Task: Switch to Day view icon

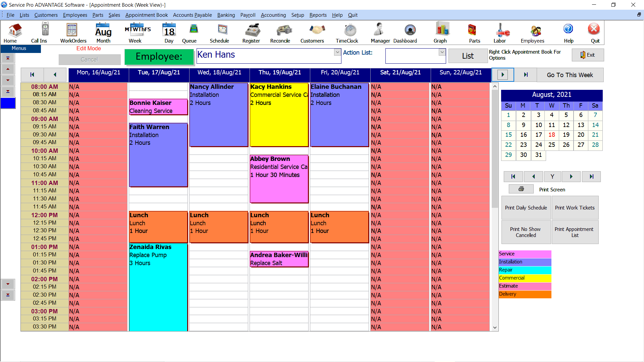Action: pyautogui.click(x=169, y=33)
